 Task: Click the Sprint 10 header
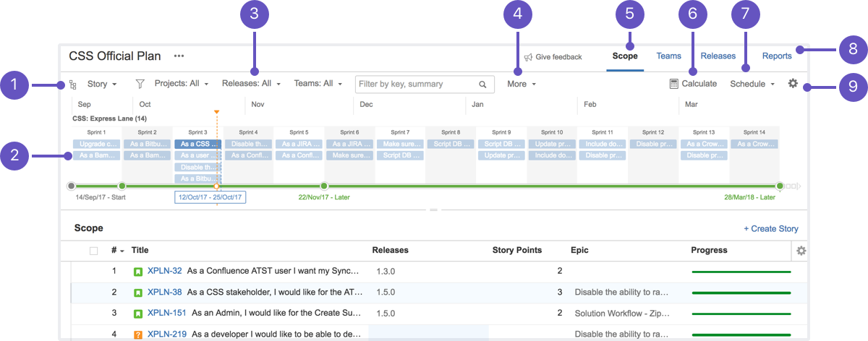552,132
